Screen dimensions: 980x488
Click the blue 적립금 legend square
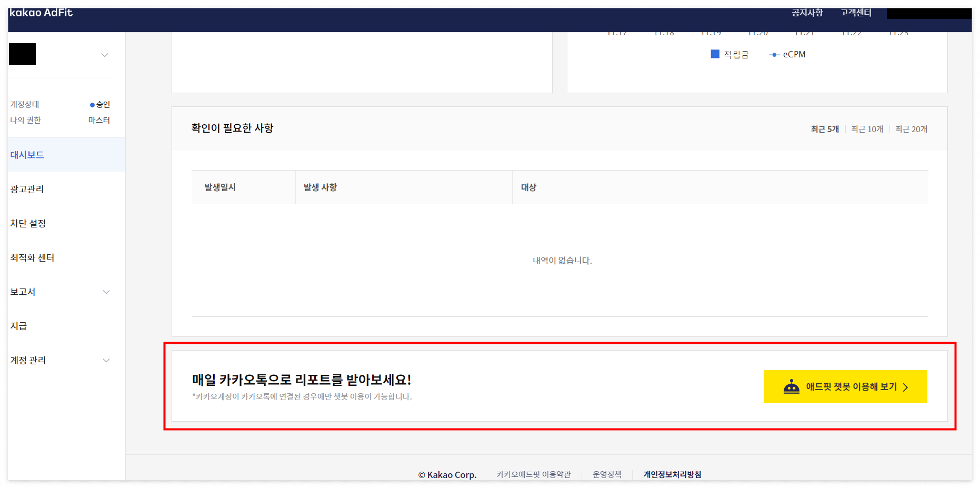pyautogui.click(x=715, y=54)
